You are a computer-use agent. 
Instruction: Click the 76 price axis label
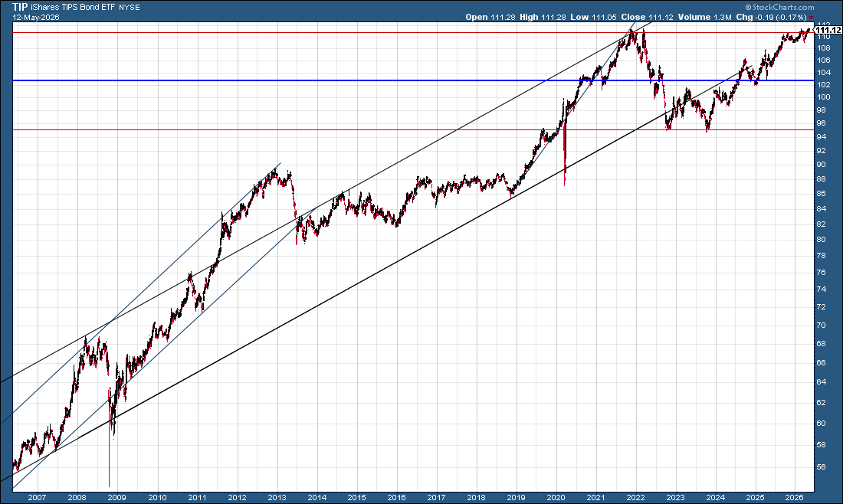tap(822, 273)
